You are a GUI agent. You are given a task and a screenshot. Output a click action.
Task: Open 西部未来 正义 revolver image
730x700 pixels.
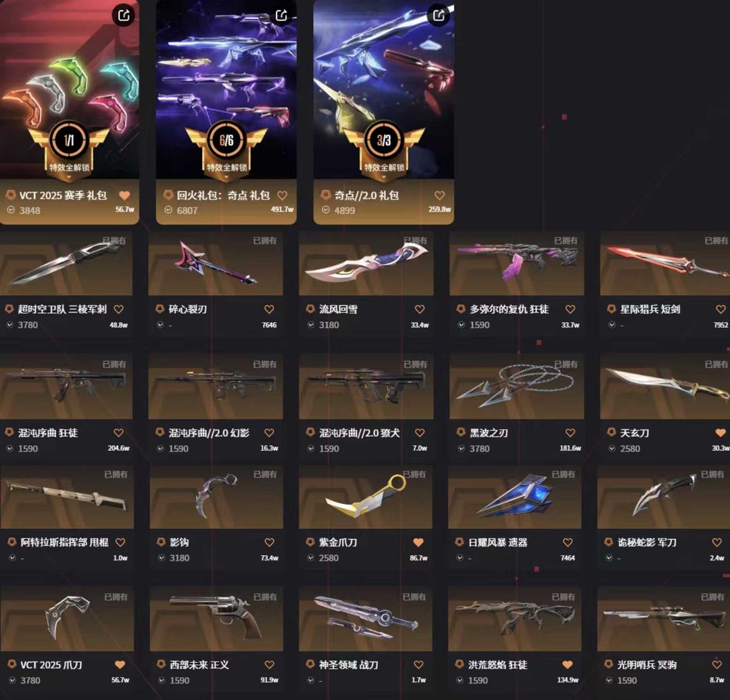[216, 620]
